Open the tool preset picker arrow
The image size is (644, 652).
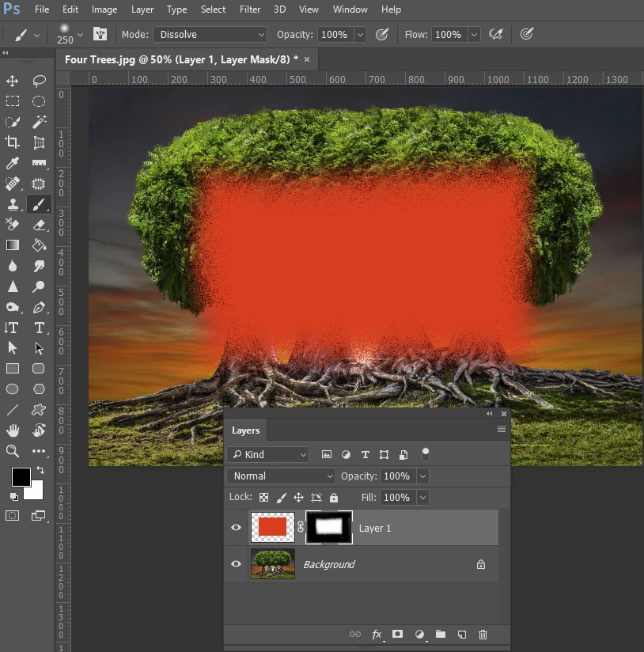click(36, 35)
